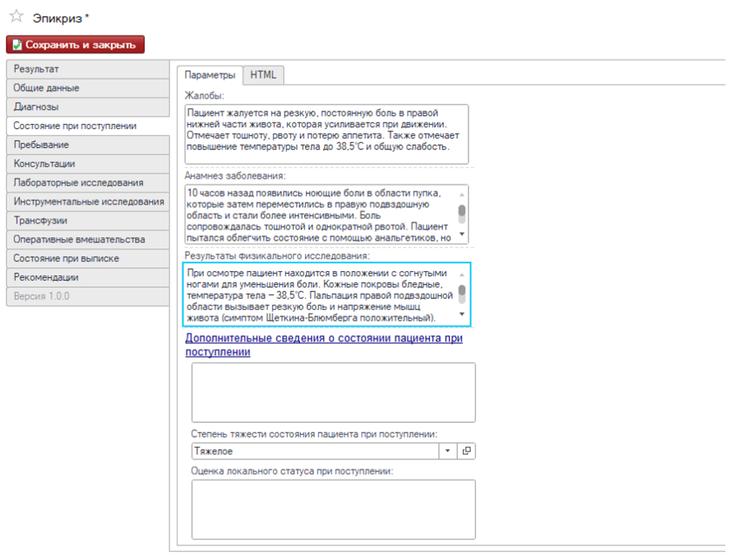The width and height of the screenshot is (751, 560).
Task: Click the Оценка локального статуса text area
Action: (334, 509)
